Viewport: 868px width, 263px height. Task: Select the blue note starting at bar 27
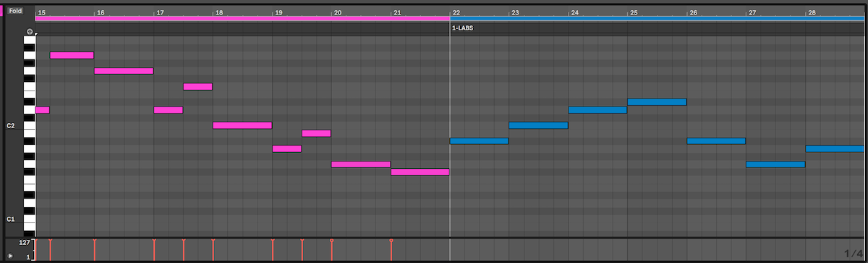tap(775, 164)
